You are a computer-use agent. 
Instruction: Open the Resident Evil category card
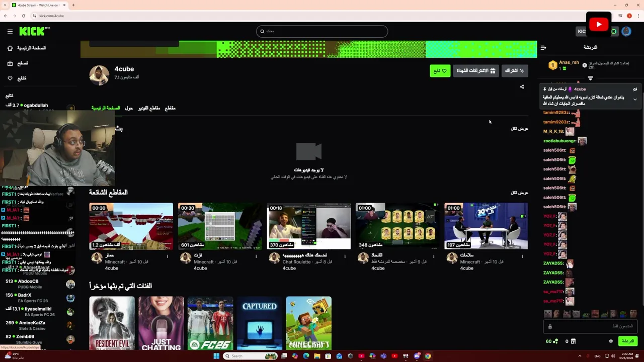pos(112,323)
